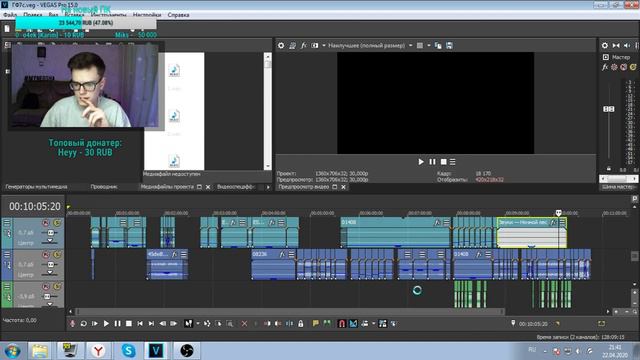Switch to Проводник tab

pos(104,187)
